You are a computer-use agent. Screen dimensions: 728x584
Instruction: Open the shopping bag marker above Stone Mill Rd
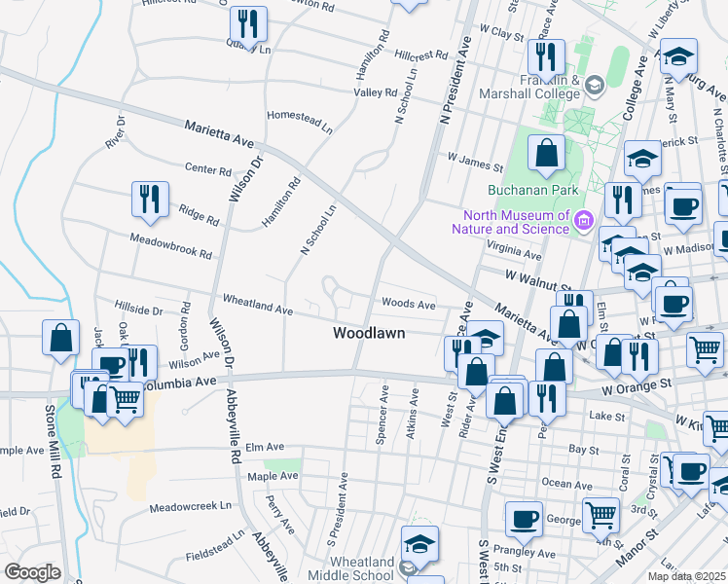(x=60, y=339)
